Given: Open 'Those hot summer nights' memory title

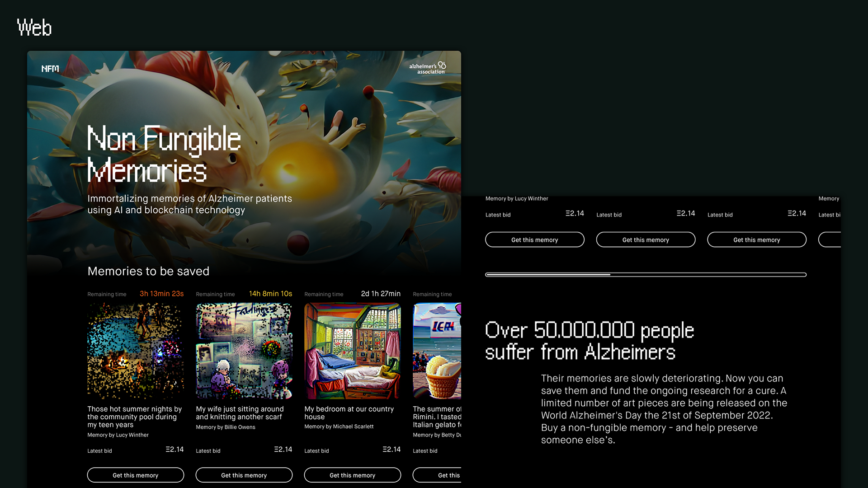Looking at the screenshot, I should (135, 417).
